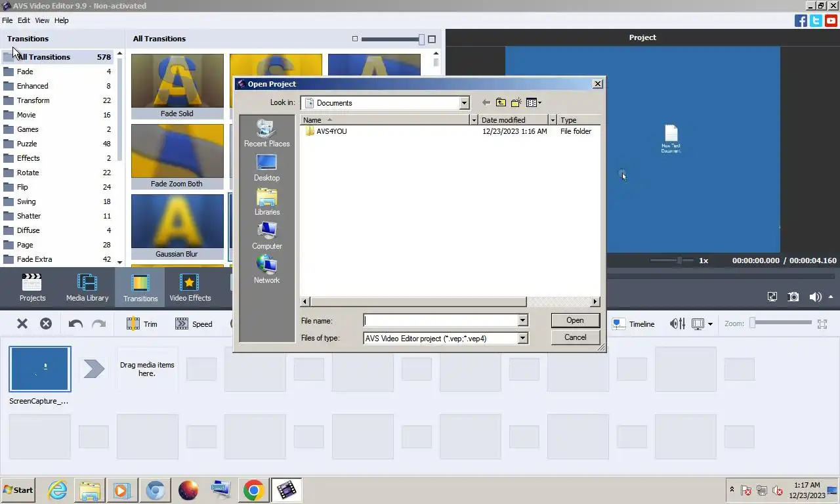This screenshot has width=840, height=504.
Task: Open the audio mixer icon
Action: click(x=677, y=324)
